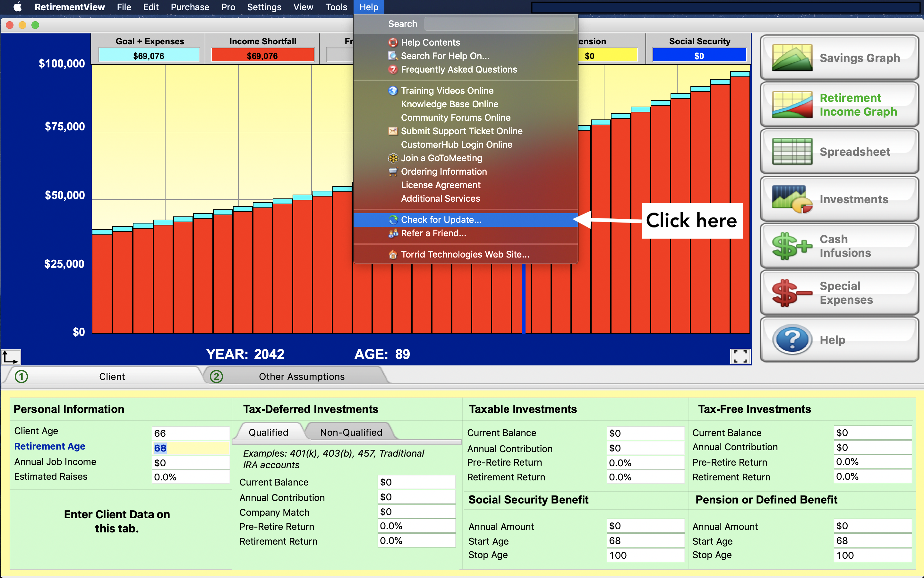Open License Agreement
Viewport: 924px width, 578px height.
(x=466, y=185)
